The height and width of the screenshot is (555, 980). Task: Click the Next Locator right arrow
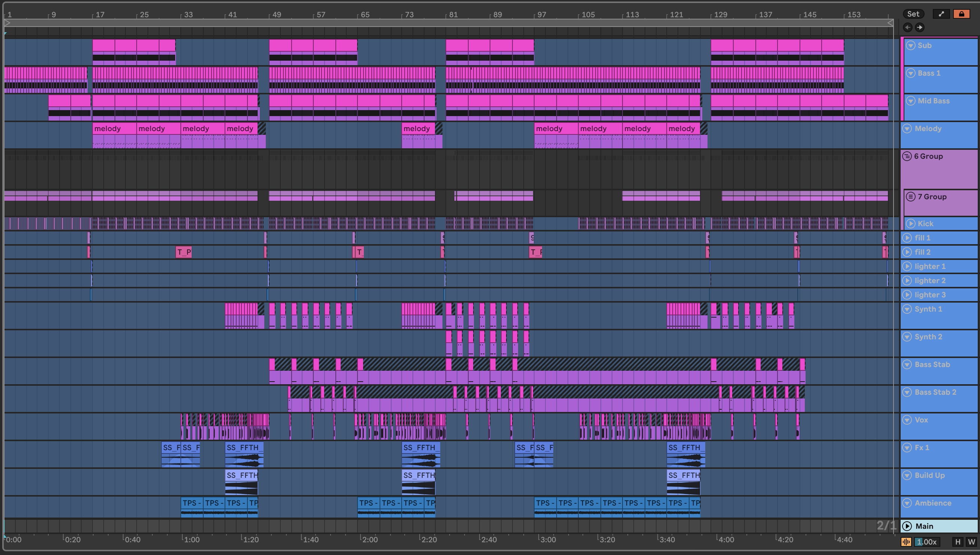(919, 27)
